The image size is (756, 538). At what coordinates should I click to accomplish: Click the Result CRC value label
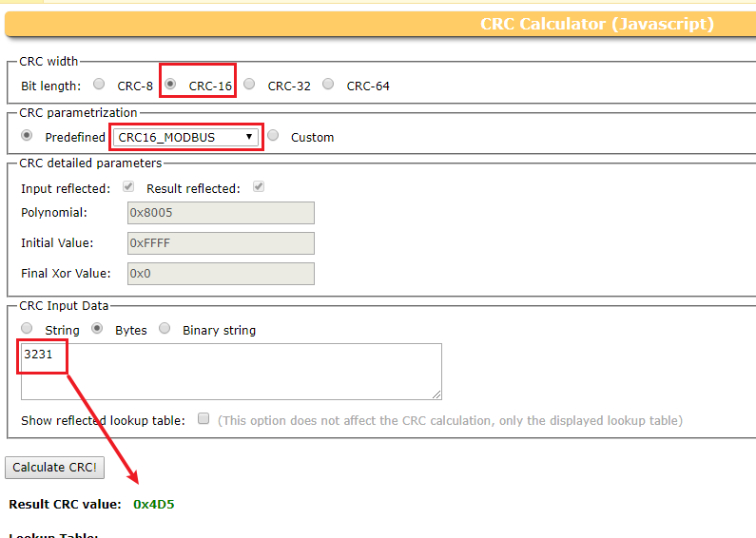[65, 504]
